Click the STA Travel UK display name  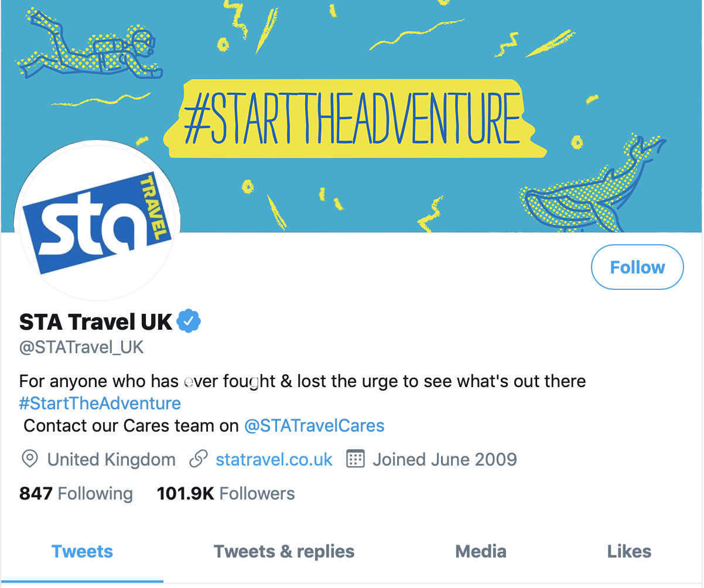click(96, 322)
